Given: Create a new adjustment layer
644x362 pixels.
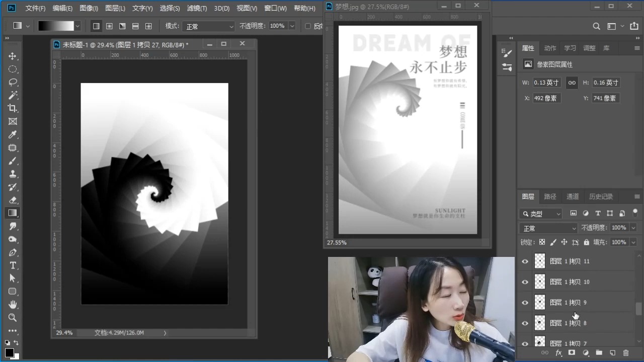Looking at the screenshot, I should [x=585, y=353].
